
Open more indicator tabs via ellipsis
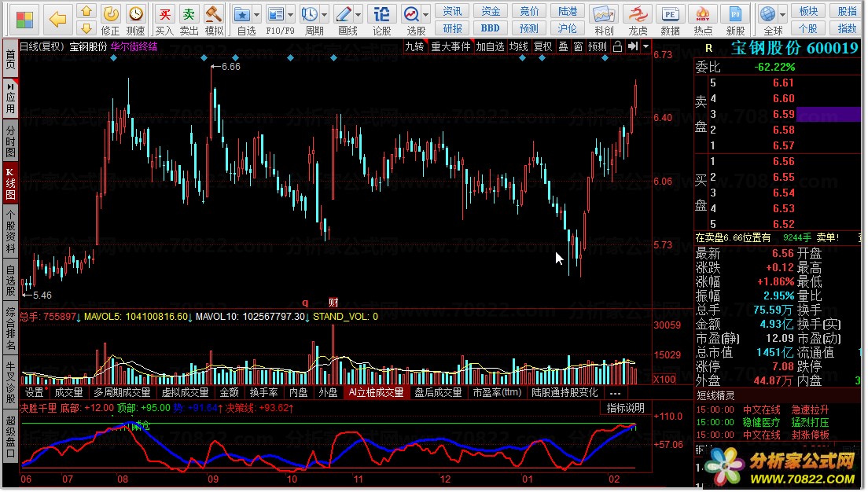tap(615, 394)
